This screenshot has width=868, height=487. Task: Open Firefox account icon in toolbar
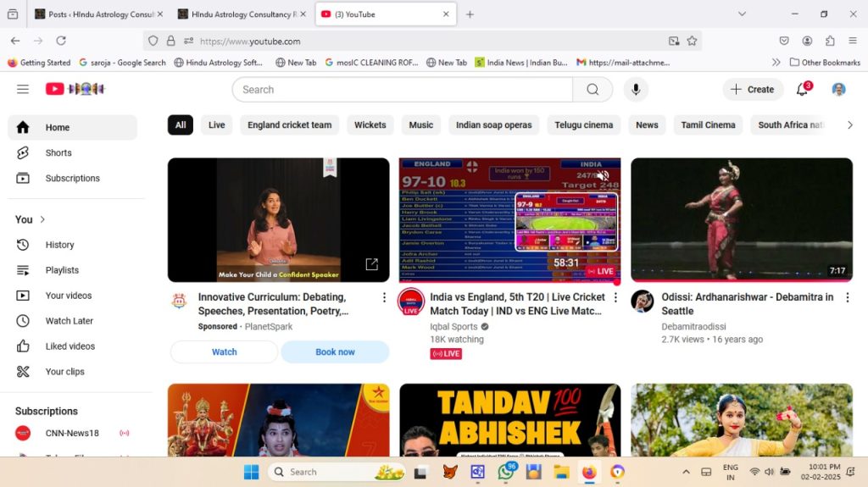(807, 41)
